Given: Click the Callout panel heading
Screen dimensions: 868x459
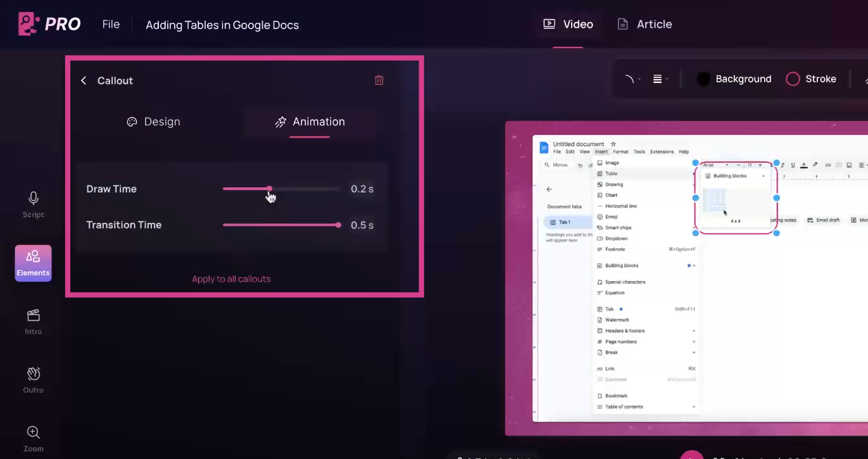Looking at the screenshot, I should [x=115, y=80].
